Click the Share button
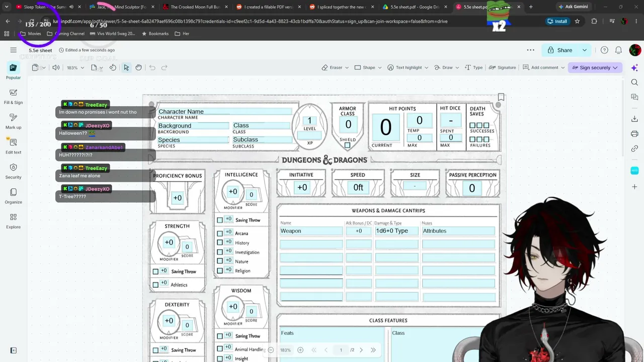 pos(559,50)
